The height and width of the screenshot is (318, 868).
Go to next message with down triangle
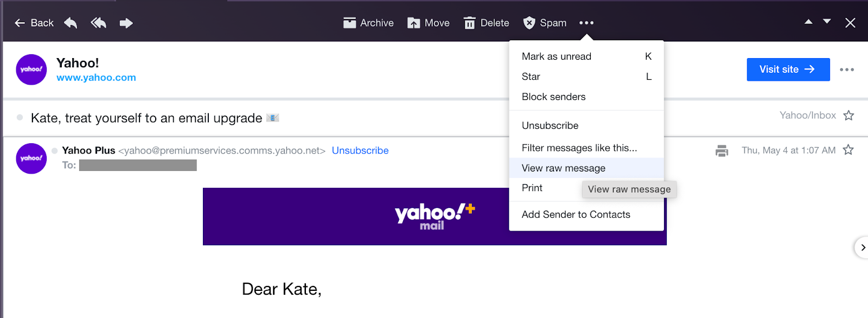(x=827, y=22)
